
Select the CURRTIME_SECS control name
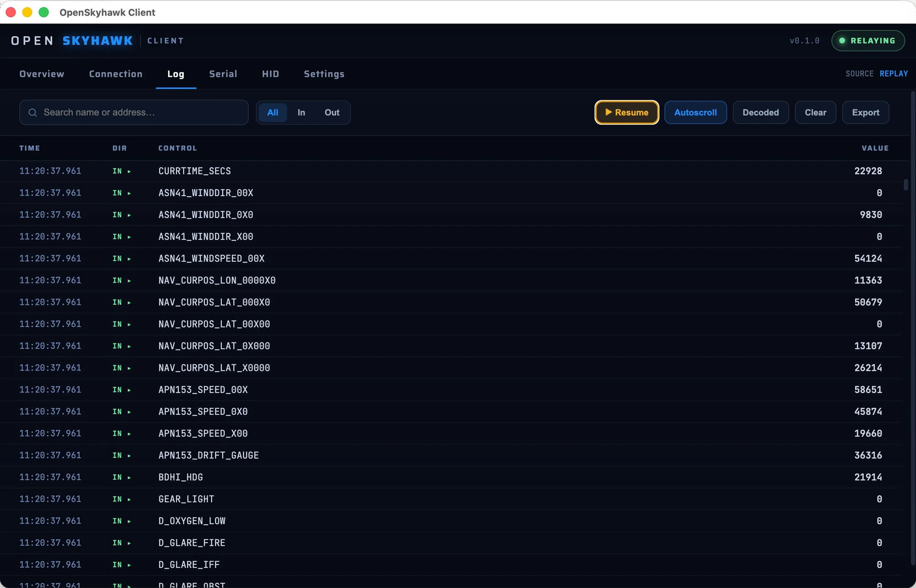(195, 171)
